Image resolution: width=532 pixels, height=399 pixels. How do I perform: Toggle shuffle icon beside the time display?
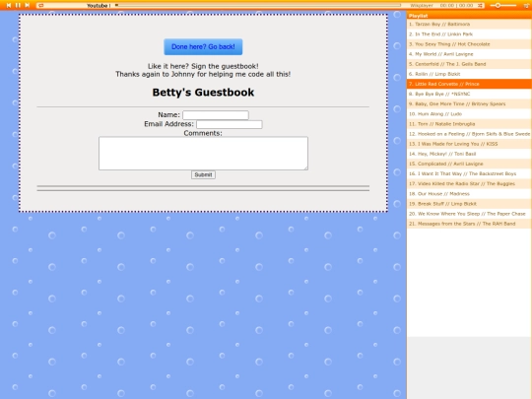[x=480, y=6]
